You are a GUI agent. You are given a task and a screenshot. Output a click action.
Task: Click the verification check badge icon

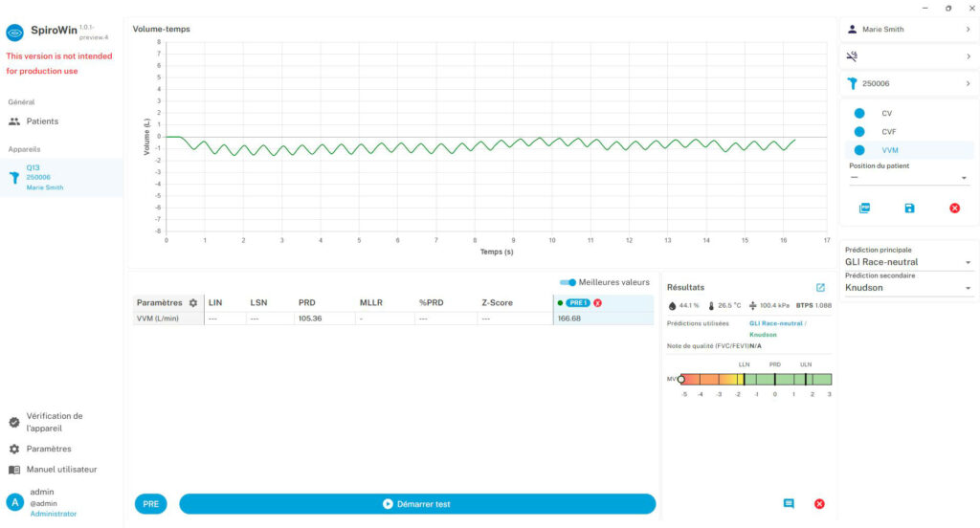tap(14, 423)
